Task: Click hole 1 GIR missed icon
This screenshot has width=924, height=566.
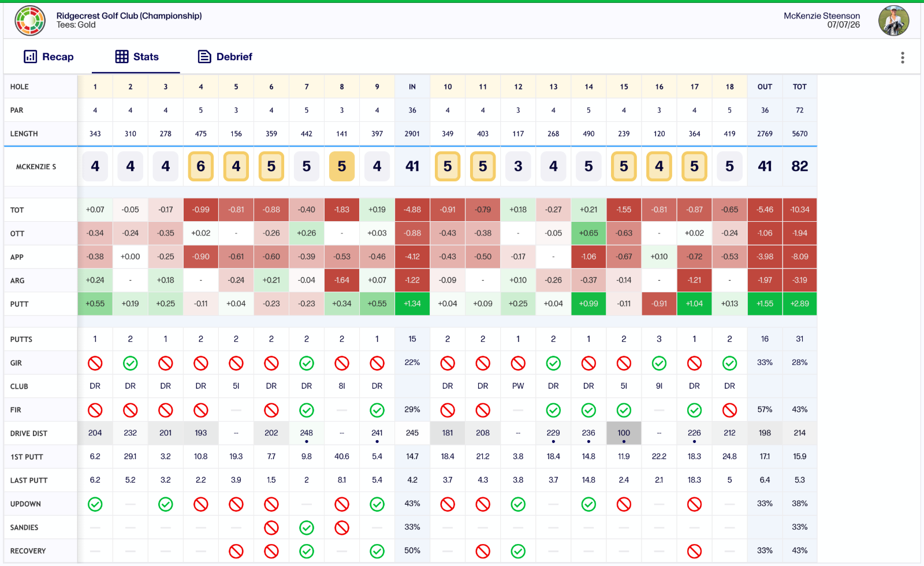Action: tap(95, 363)
